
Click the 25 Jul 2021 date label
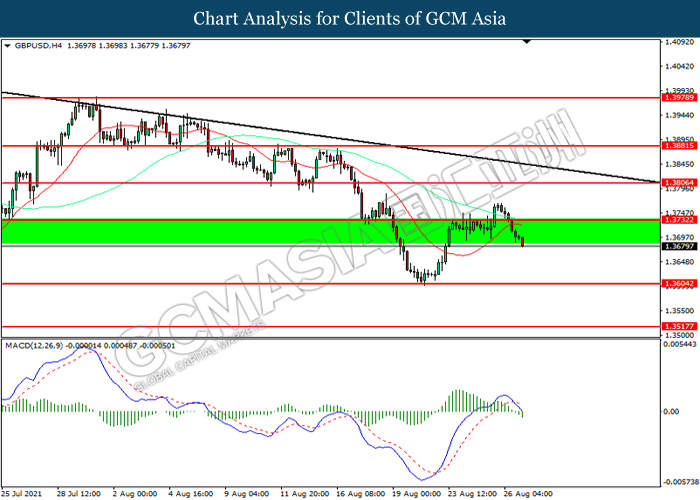click(23, 493)
